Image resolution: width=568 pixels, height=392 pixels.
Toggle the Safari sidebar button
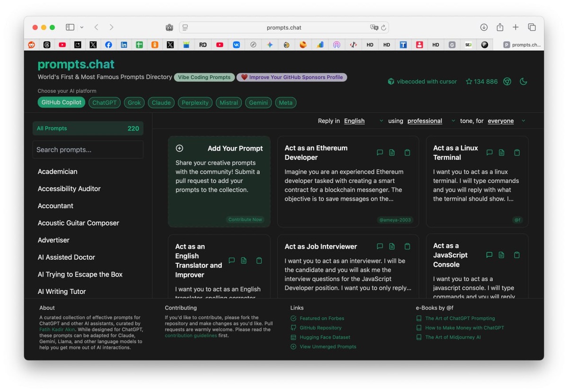coord(70,27)
